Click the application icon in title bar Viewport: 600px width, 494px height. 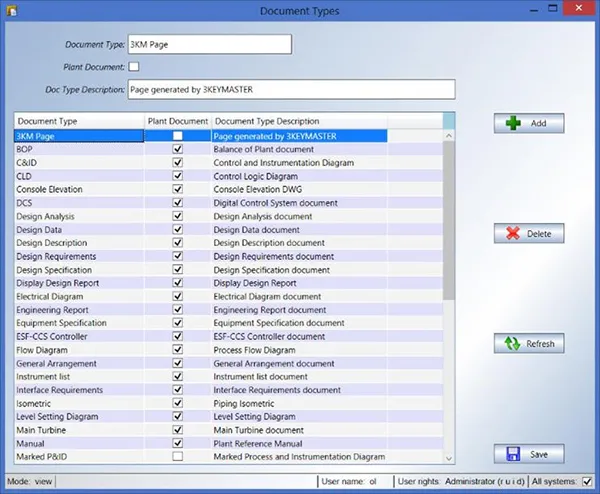(12, 11)
